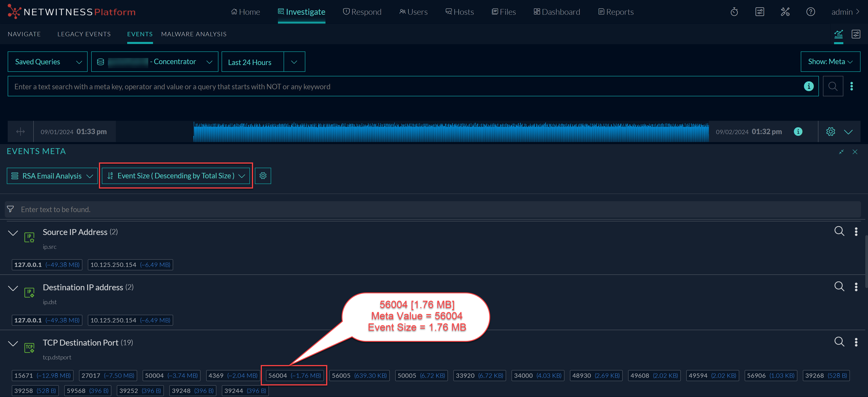Open the RSA Email Analysis meta group dropdown
868x397 pixels.
52,176
